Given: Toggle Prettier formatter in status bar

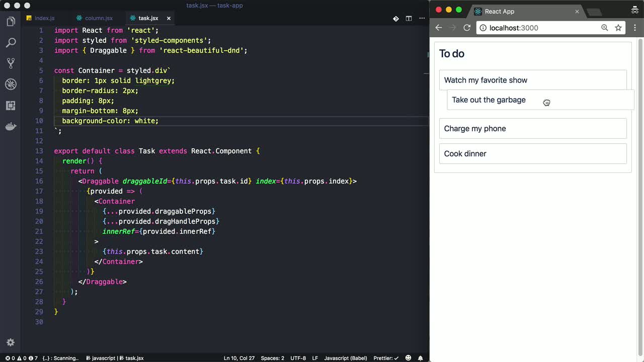Looking at the screenshot, I should [386, 358].
